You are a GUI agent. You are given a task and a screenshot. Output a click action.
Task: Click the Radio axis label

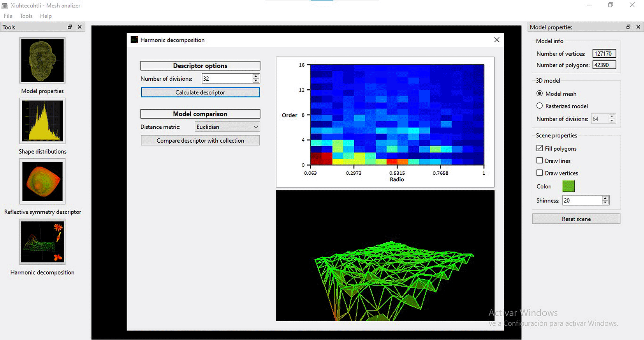tap(397, 179)
